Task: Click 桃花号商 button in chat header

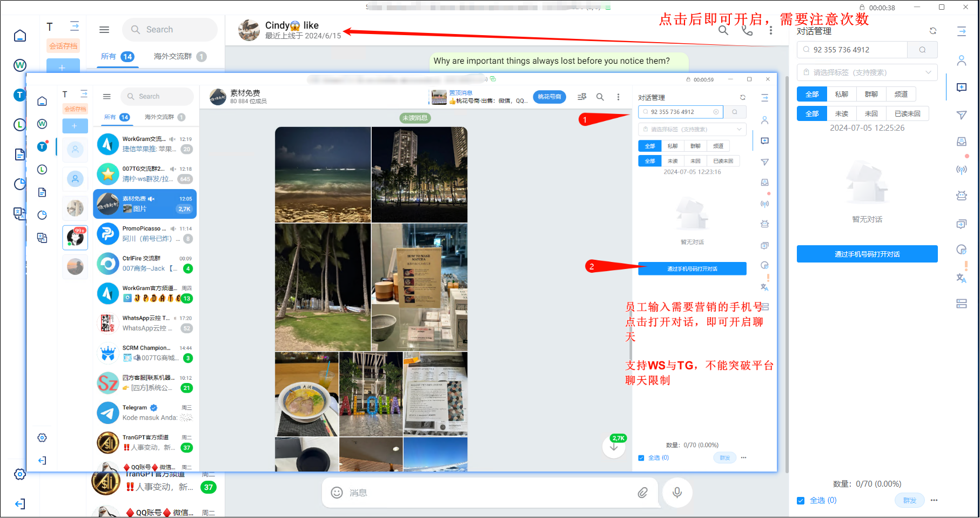Action: (549, 97)
